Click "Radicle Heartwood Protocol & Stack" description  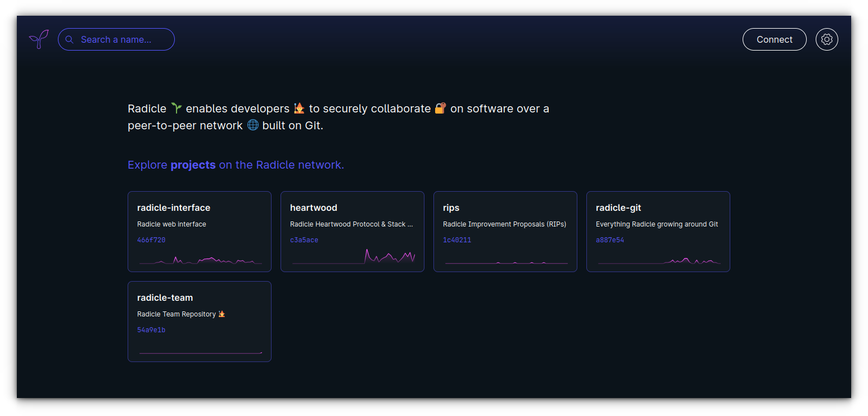click(351, 224)
